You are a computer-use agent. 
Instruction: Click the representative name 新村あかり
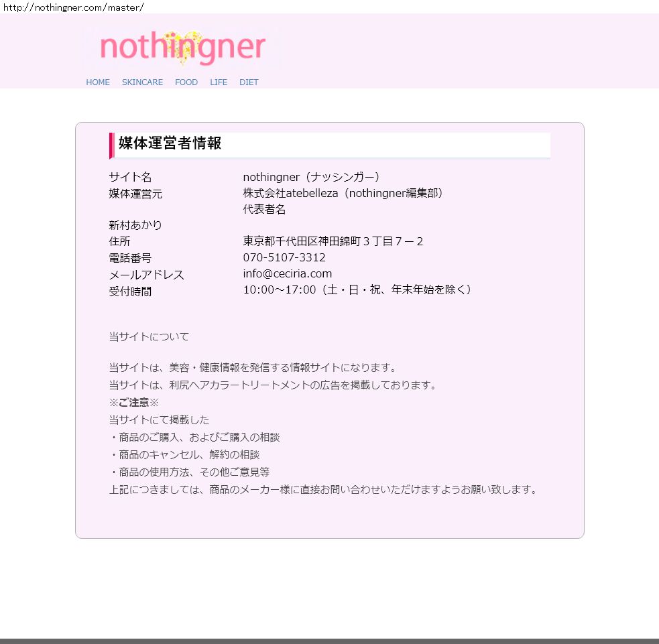[135, 225]
